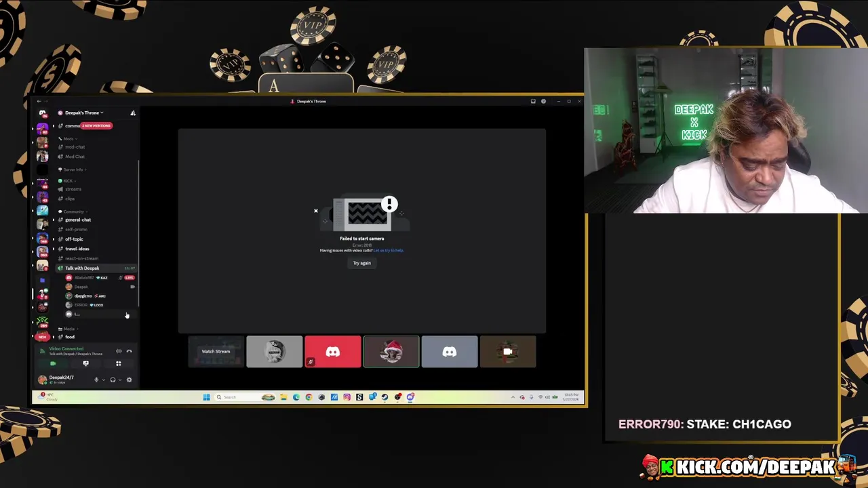Open Deepak24/7 user profile panel
Viewport: 868px width, 488px height.
[x=64, y=380]
